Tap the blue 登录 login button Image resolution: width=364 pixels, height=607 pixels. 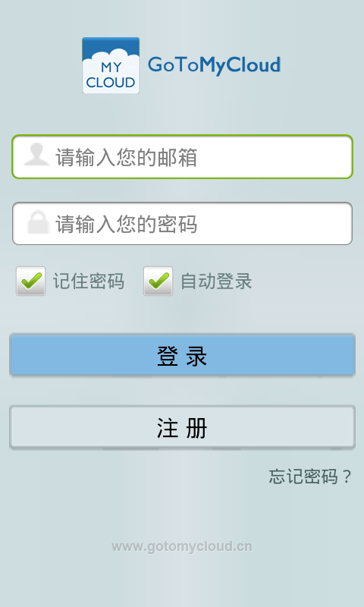(x=182, y=355)
